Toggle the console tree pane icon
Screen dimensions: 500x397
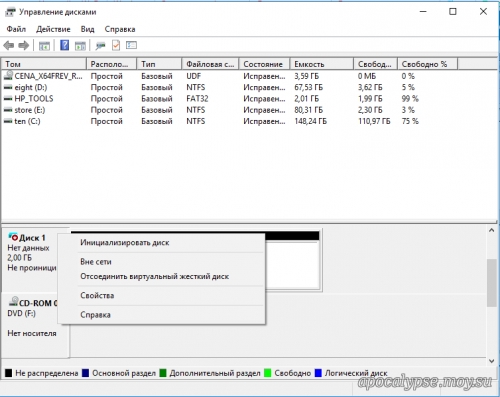44,45
